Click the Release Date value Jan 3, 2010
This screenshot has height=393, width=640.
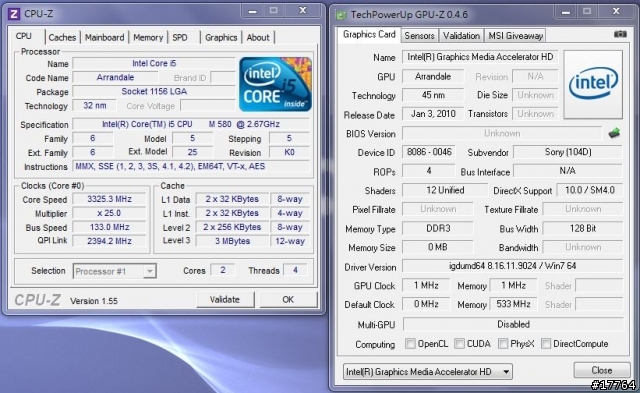(433, 114)
